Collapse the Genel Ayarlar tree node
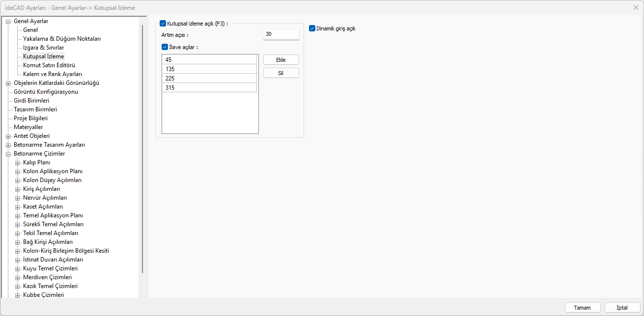The width and height of the screenshot is (644, 316). [8, 21]
